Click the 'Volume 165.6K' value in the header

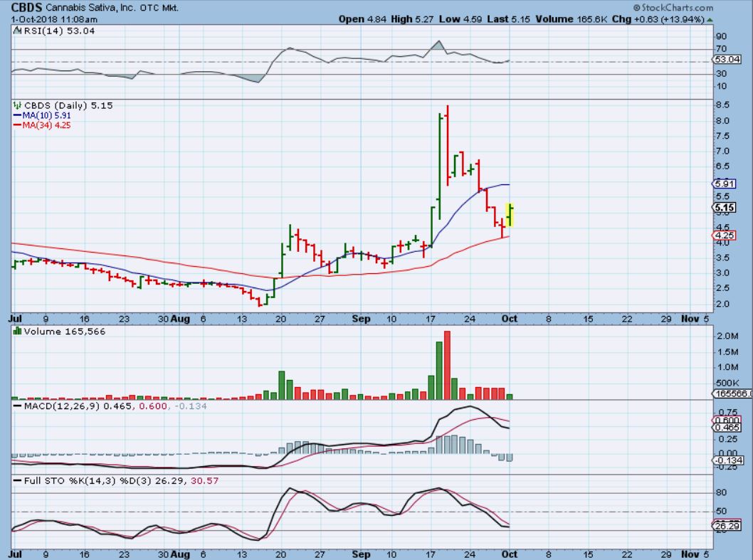point(571,19)
